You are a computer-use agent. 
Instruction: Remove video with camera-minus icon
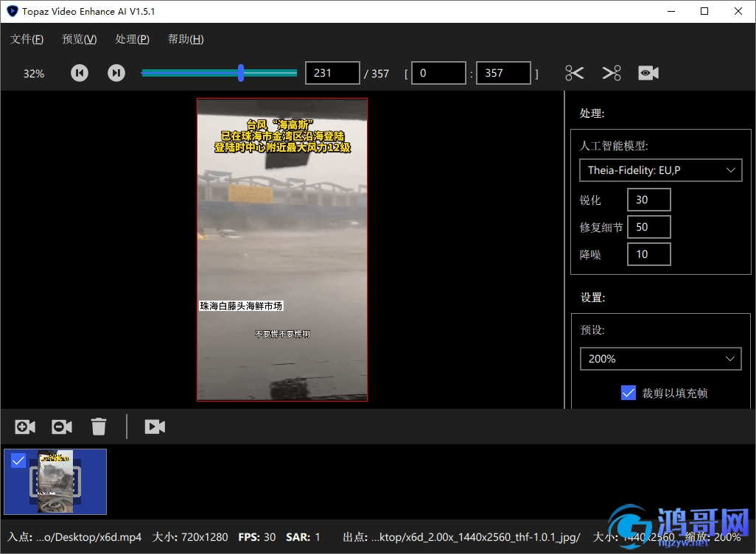coord(62,427)
